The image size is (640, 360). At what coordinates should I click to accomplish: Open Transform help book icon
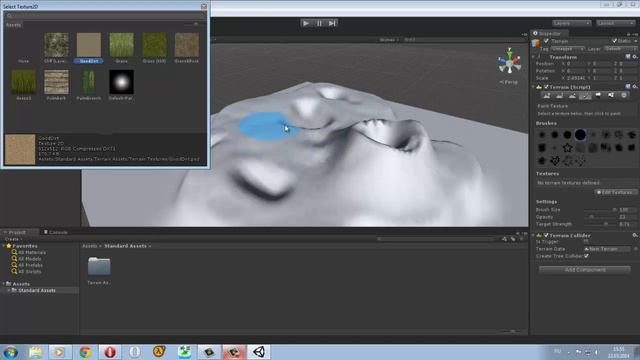(628, 57)
